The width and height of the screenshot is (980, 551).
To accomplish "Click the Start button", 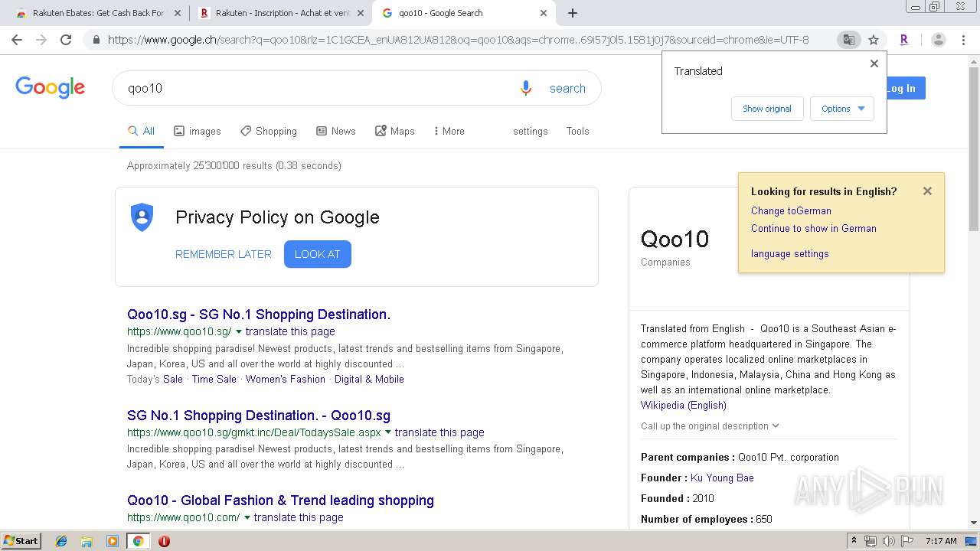I will (21, 541).
